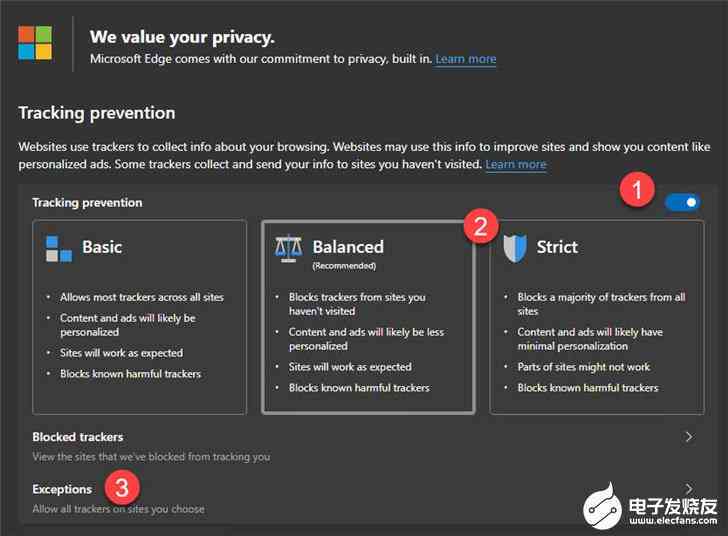Click the Microsoft logo icon

pyautogui.click(x=35, y=43)
